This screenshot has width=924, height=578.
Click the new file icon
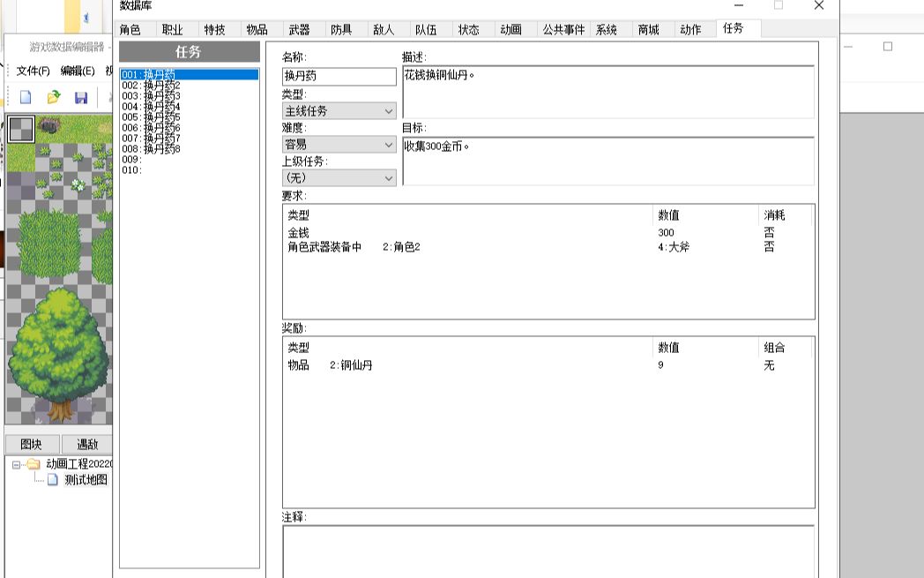point(25,98)
